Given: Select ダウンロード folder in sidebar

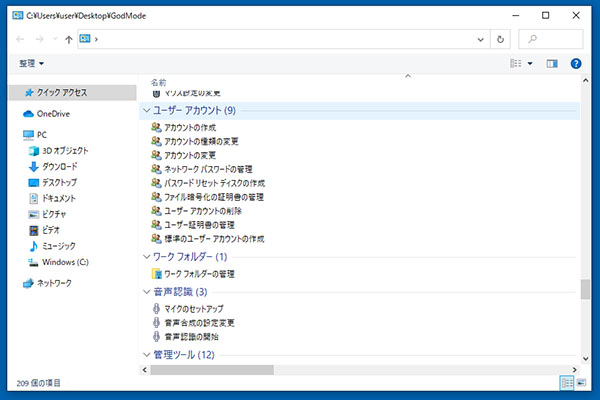Looking at the screenshot, I should (x=58, y=166).
